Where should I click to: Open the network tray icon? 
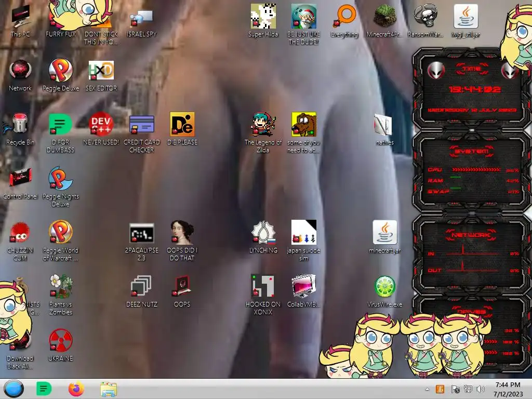[x=468, y=389]
